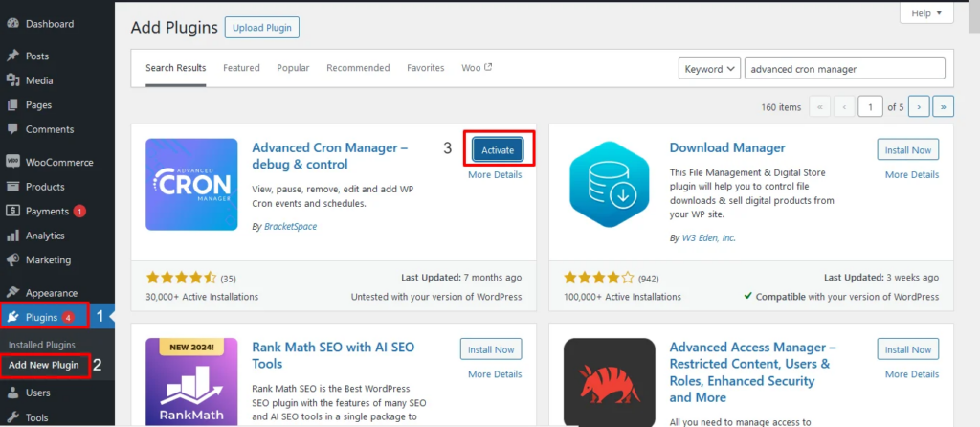This screenshot has height=427, width=980.
Task: Click the Download Manager star rating
Action: click(x=599, y=278)
